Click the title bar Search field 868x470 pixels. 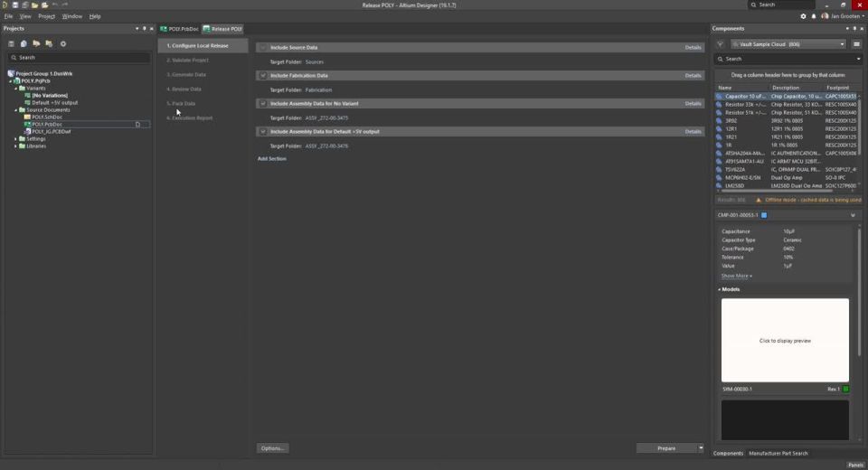[781, 5]
